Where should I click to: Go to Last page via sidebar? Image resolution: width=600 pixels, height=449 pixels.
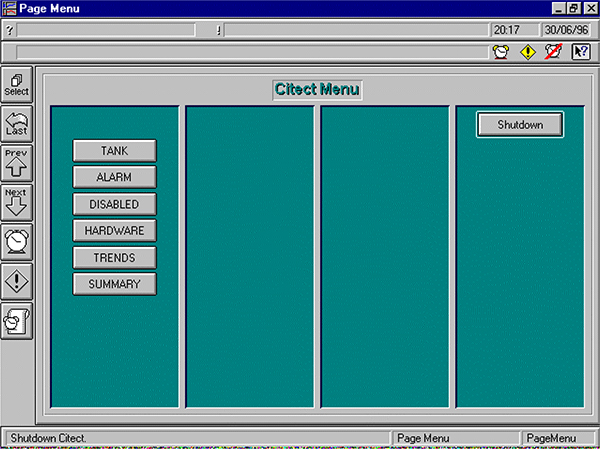point(17,124)
